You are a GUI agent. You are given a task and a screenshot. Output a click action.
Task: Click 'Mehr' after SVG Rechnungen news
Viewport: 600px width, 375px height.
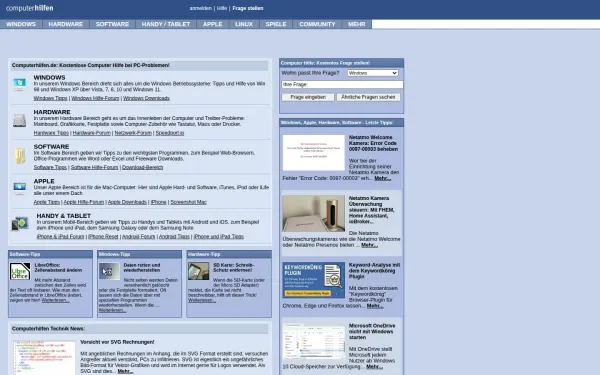tap(126, 372)
